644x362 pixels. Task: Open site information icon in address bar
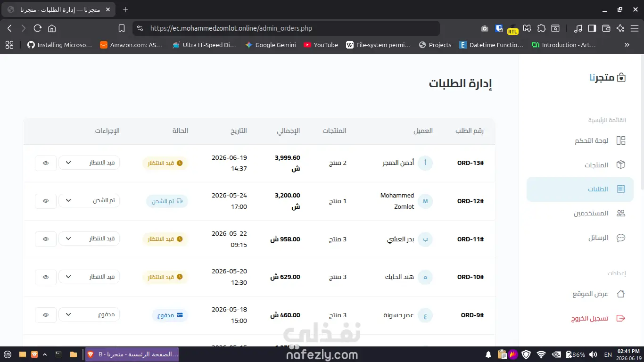[140, 28]
